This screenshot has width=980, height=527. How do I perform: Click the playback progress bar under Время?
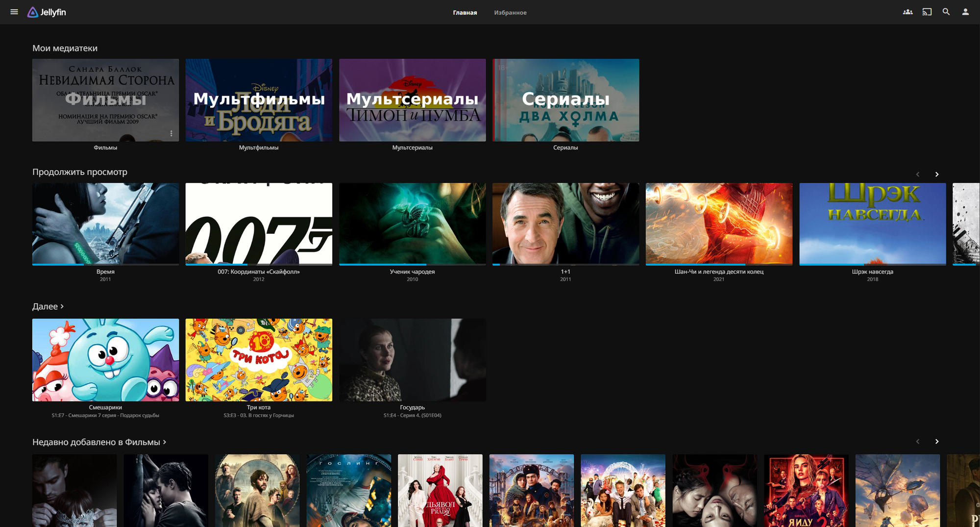coord(105,264)
